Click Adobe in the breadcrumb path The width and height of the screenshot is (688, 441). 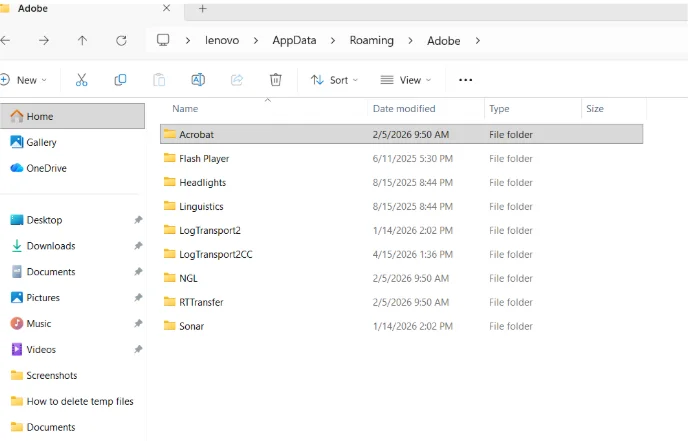(444, 41)
